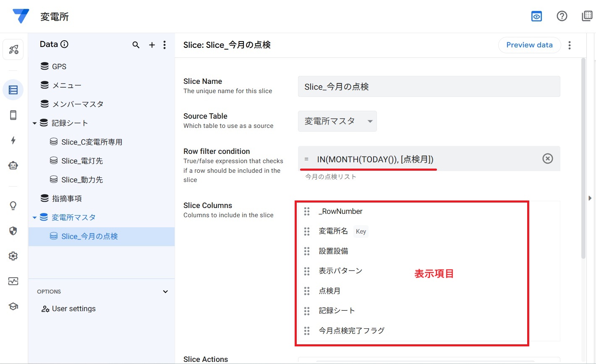This screenshot has width=596, height=364.
Task: Collapse the OPTIONS section chevron
Action: pos(165,292)
